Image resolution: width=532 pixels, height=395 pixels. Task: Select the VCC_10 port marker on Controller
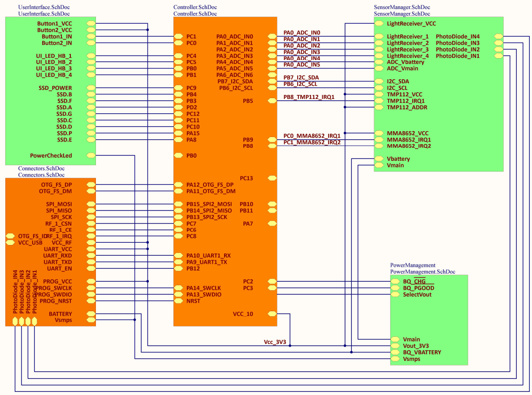[x=272, y=313]
